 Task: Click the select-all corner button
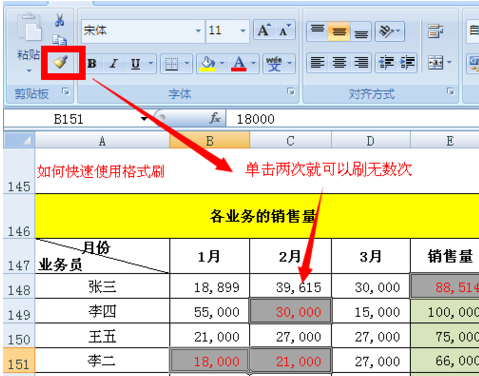[19, 140]
